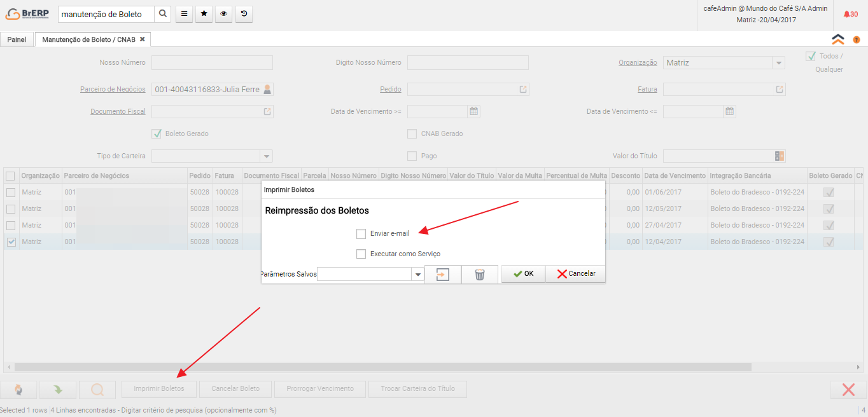Switch to the Painel tab
This screenshot has width=868, height=417.
point(17,39)
